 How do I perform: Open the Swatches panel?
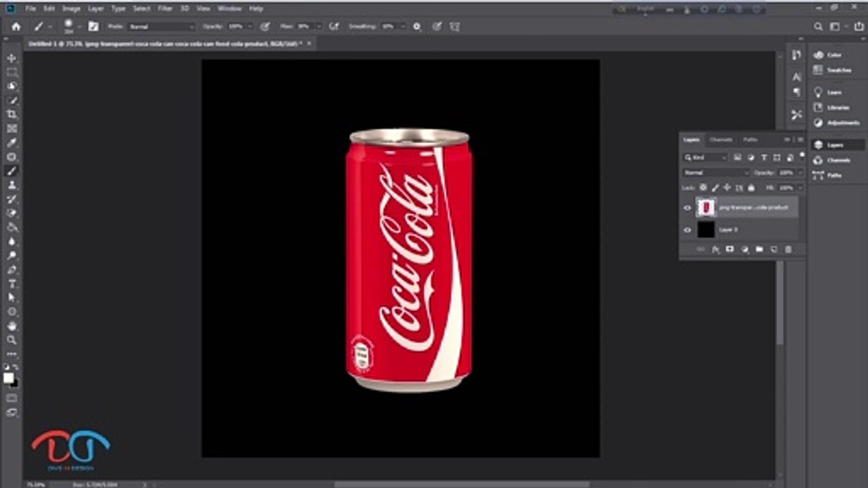tap(832, 70)
